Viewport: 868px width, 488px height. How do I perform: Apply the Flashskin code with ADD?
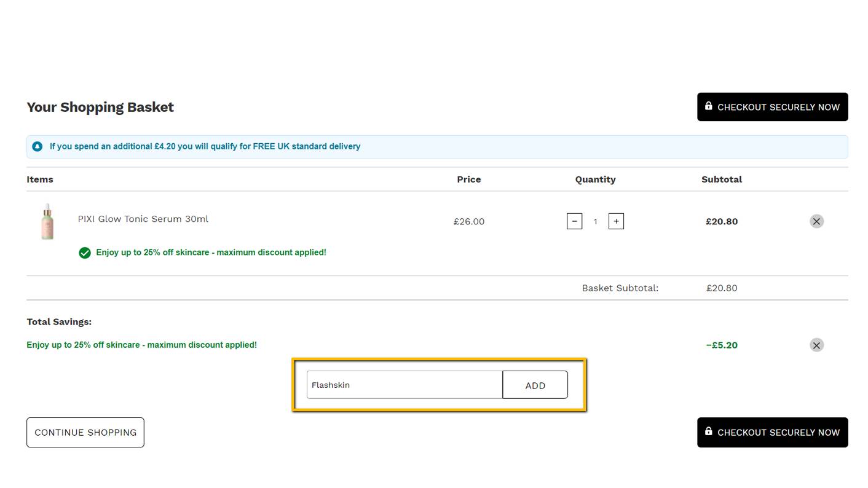(x=534, y=385)
